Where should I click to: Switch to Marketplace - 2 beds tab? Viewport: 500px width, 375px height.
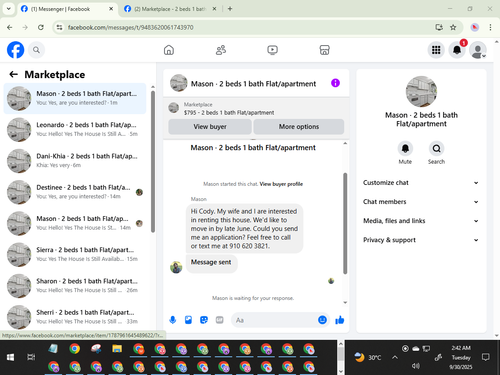point(170,9)
